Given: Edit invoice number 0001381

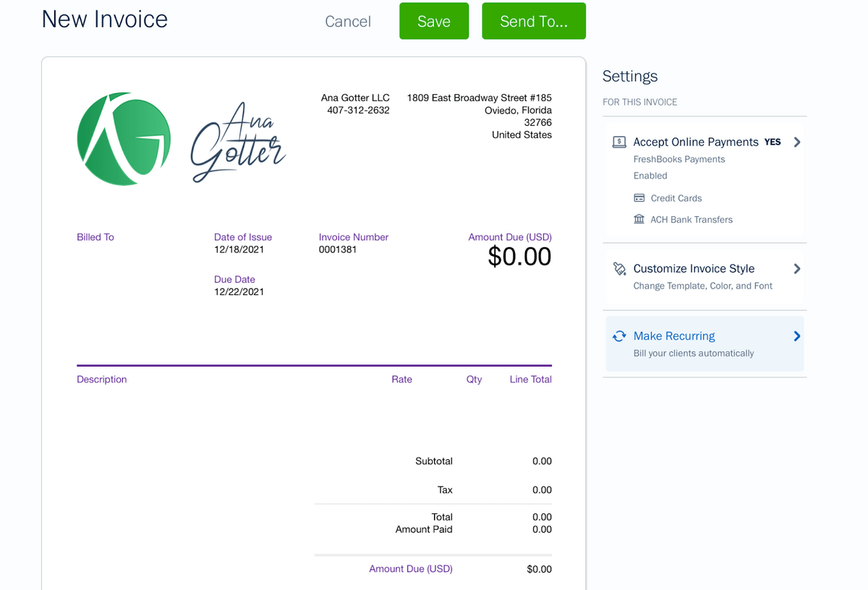Looking at the screenshot, I should pos(337,249).
